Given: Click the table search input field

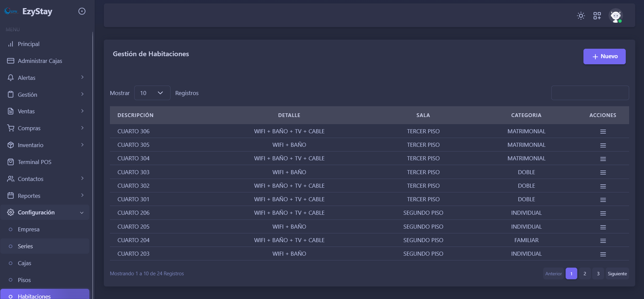Looking at the screenshot, I should pyautogui.click(x=590, y=93).
